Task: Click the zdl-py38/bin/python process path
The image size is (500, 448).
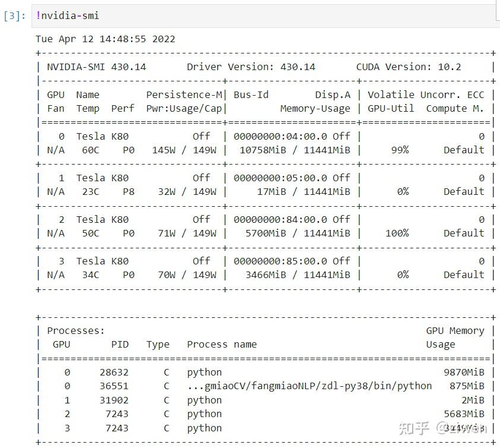Action: [309, 386]
